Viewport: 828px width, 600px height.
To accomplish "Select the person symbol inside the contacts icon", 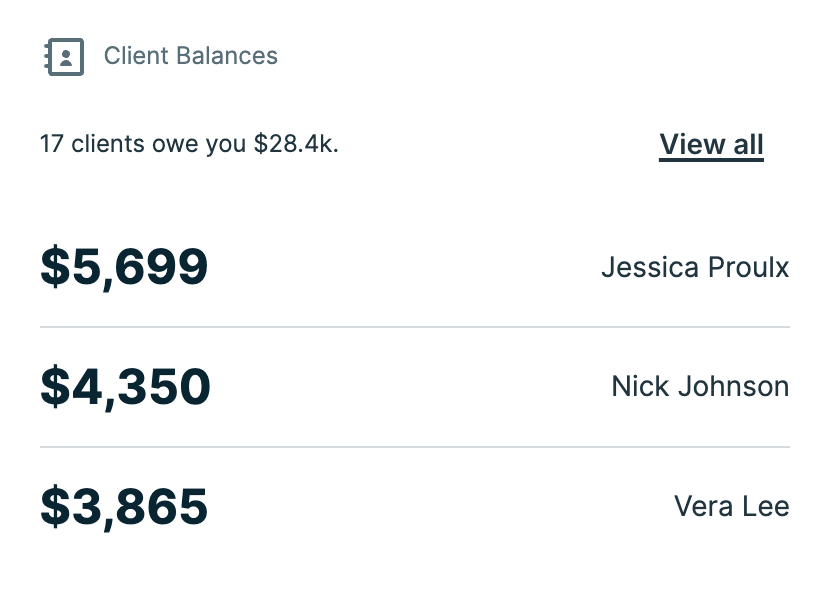I will [x=67, y=57].
